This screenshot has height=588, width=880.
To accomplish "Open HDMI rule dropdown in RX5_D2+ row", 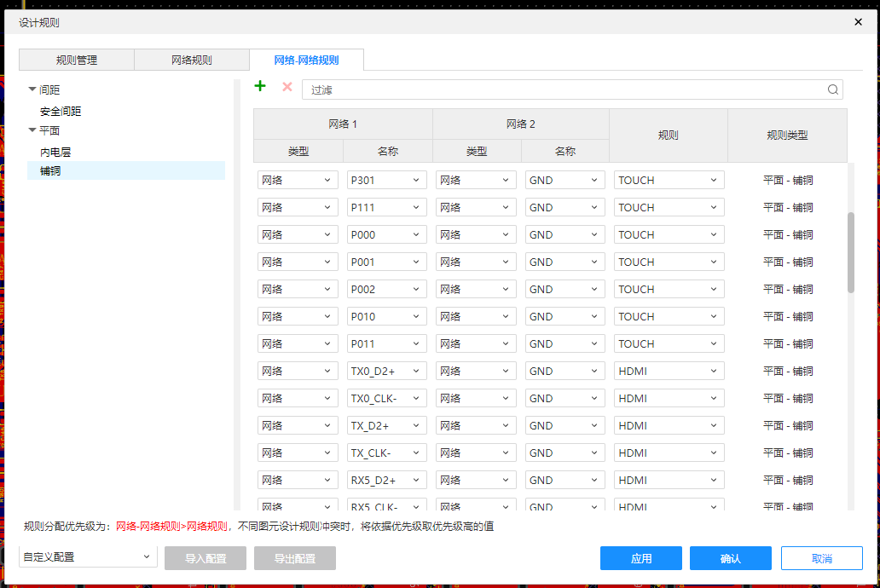I will pos(669,480).
